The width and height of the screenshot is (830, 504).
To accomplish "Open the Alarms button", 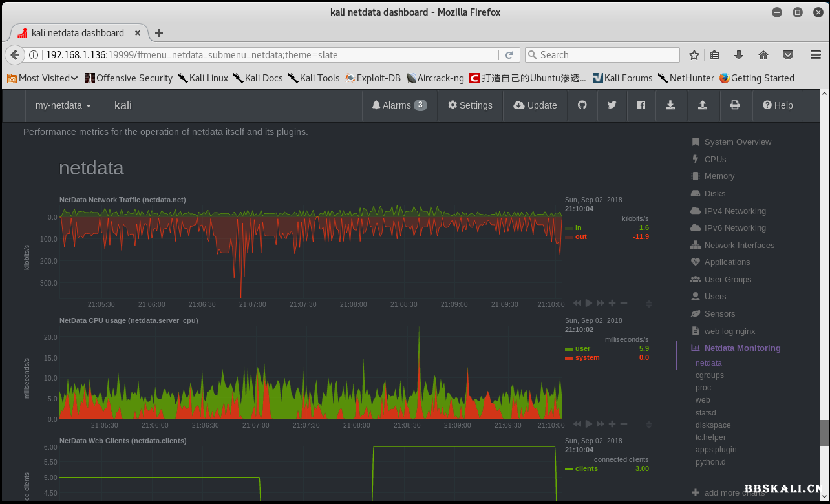I will tap(399, 105).
